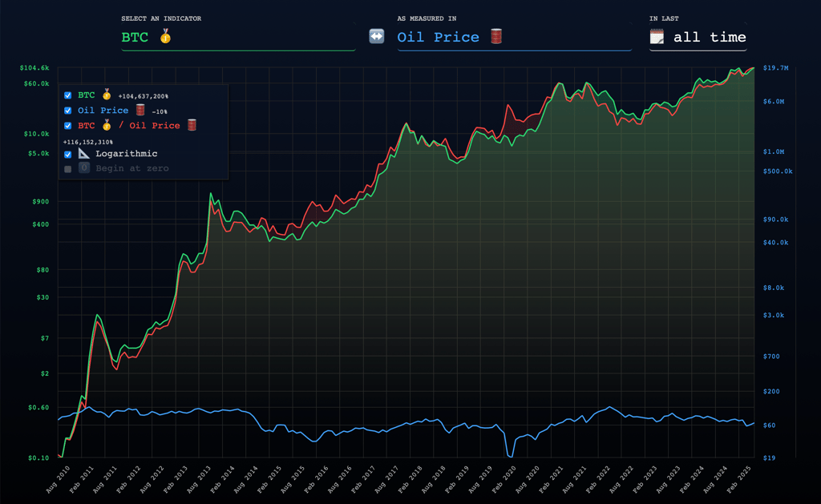The height and width of the screenshot is (504, 821).
Task: Click the 'Logarithmic' legend label
Action: [126, 154]
